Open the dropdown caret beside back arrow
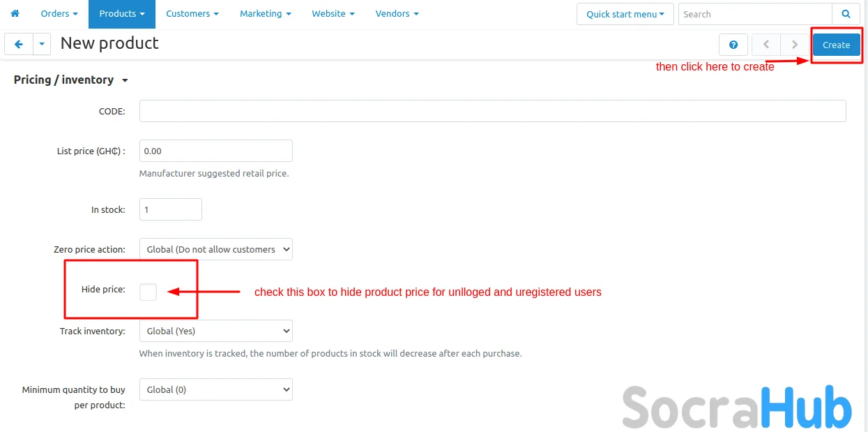The image size is (868, 432). 42,44
